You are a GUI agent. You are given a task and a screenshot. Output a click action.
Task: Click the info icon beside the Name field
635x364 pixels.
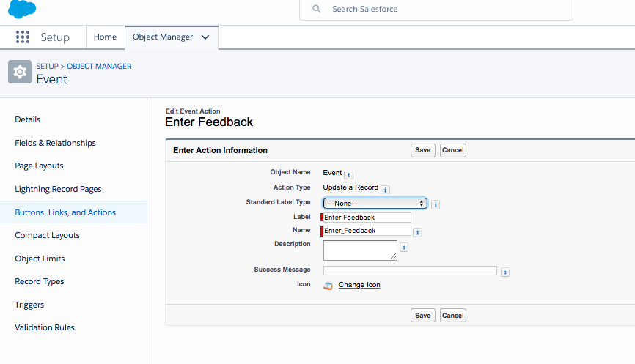417,232
